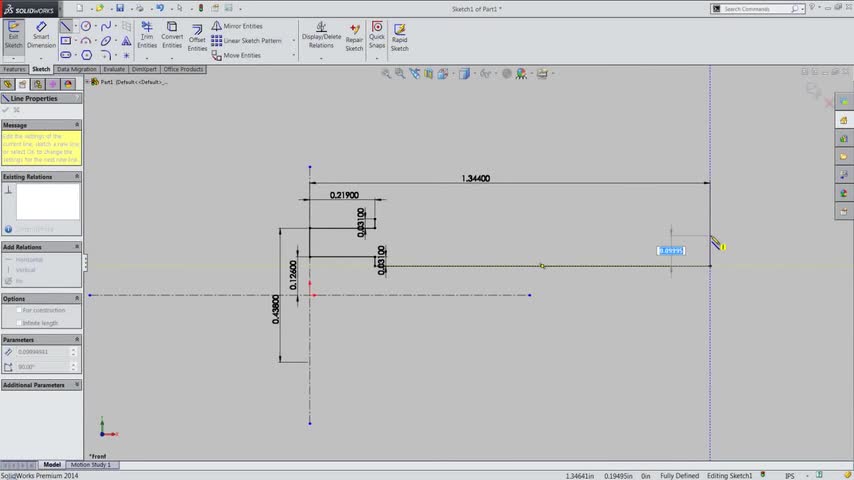Viewport: 854px width, 480px height.
Task: Open the Trim Entities dropdown arrow
Action: pos(147,58)
